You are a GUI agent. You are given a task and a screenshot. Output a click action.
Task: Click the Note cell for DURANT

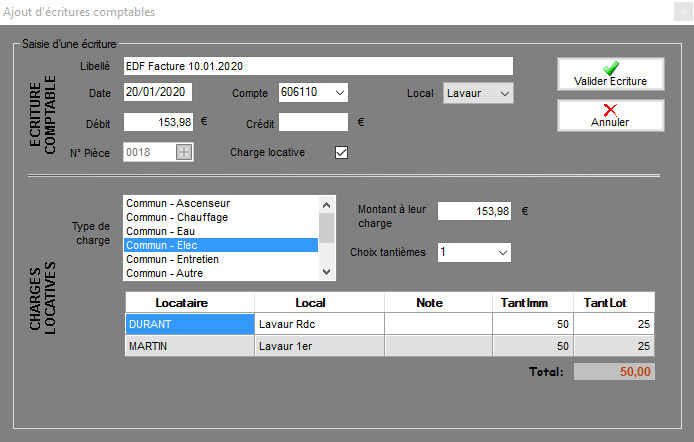click(428, 324)
